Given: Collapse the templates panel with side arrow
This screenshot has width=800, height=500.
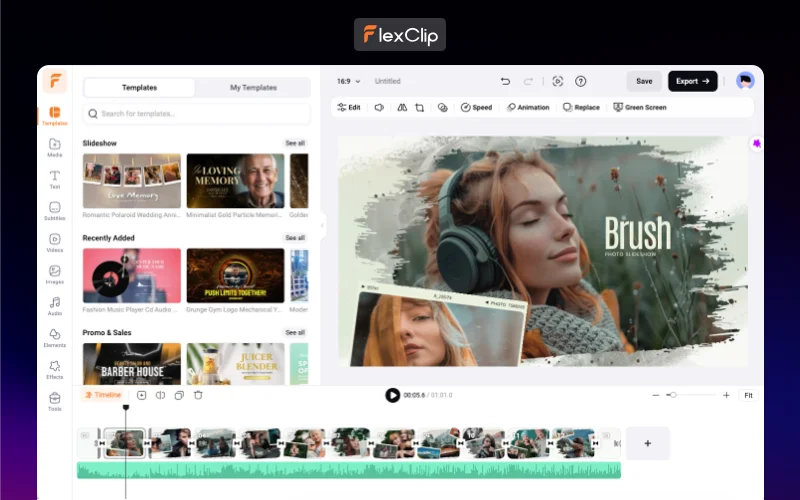Looking at the screenshot, I should tap(322, 225).
